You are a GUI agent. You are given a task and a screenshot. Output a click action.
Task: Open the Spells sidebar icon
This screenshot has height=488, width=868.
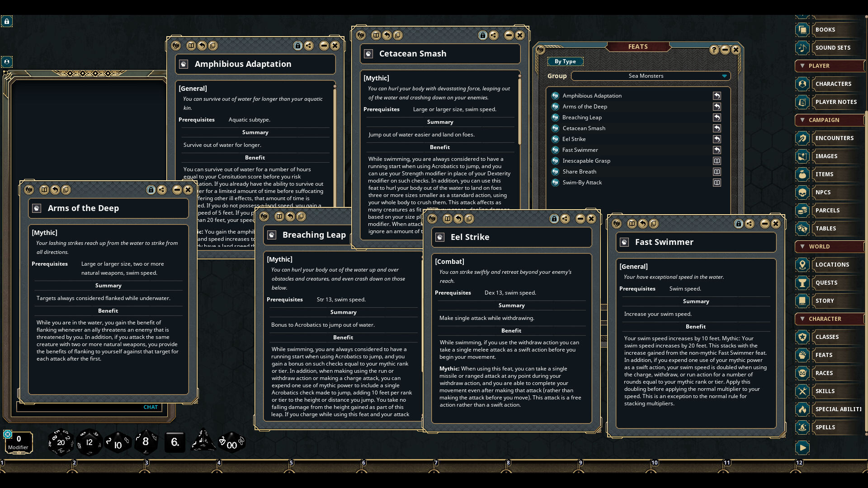click(x=802, y=427)
